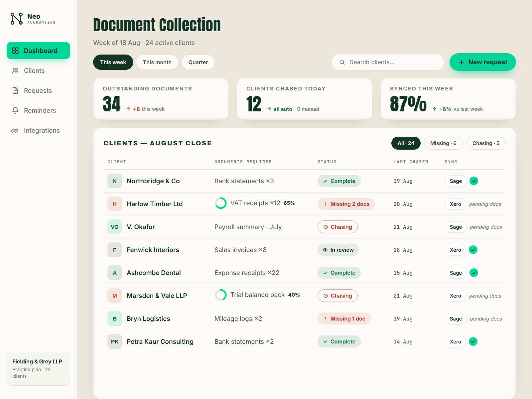The image size is (532, 399).
Task: Click Ashcombe Dental avatar A
Action: click(x=115, y=273)
